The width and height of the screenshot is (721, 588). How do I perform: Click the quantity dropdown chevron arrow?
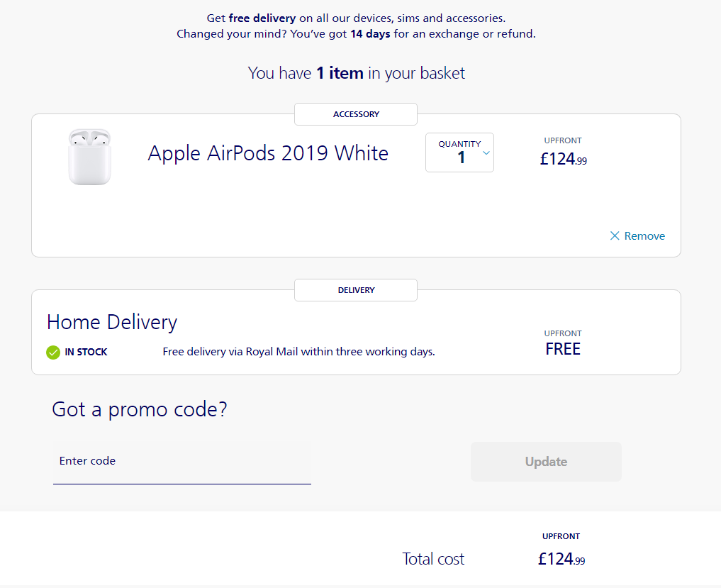click(x=486, y=153)
